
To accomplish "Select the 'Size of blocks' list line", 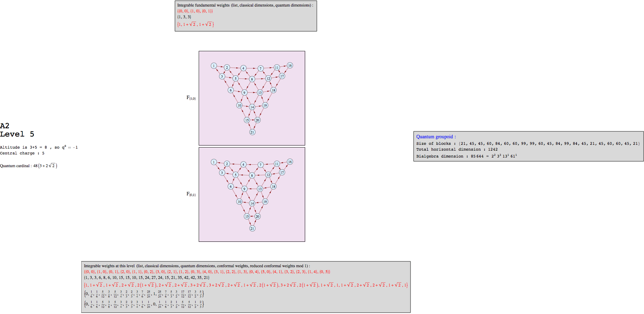I will (528, 143).
